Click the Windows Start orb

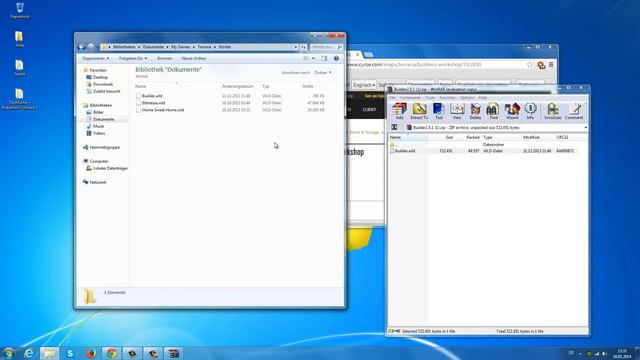click(8, 353)
